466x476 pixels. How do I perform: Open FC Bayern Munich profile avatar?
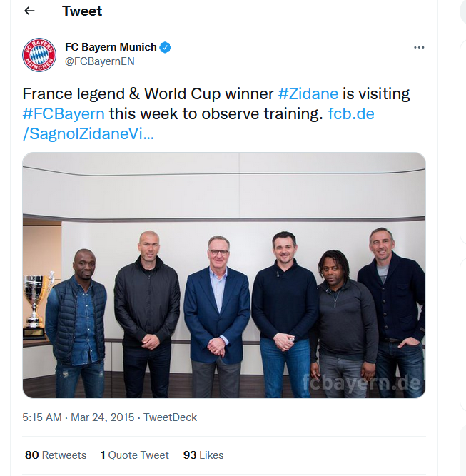pos(39,54)
